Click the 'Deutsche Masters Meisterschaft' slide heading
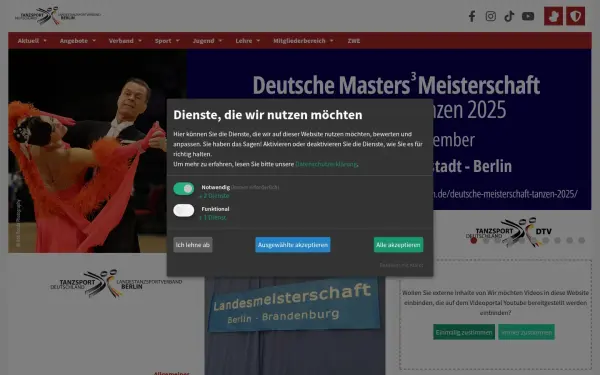 [x=396, y=84]
